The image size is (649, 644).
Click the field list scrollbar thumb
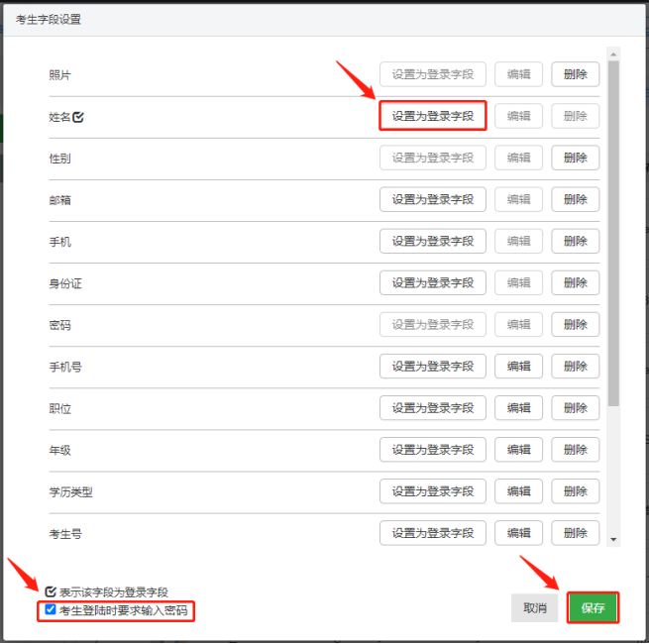pos(613,234)
